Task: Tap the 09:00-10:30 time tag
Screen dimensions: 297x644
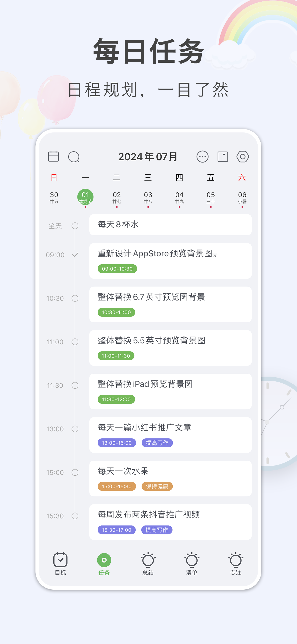Action: click(117, 269)
